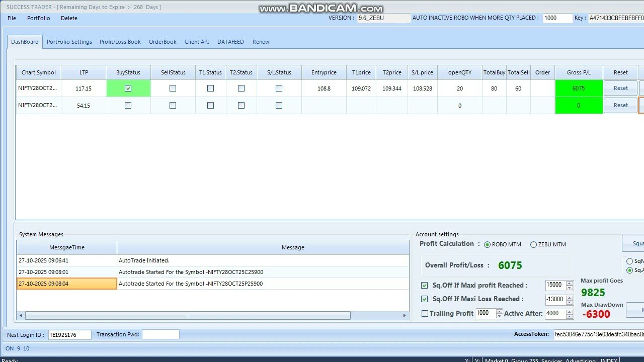Click the Transaction Pwd input field

pos(160,335)
